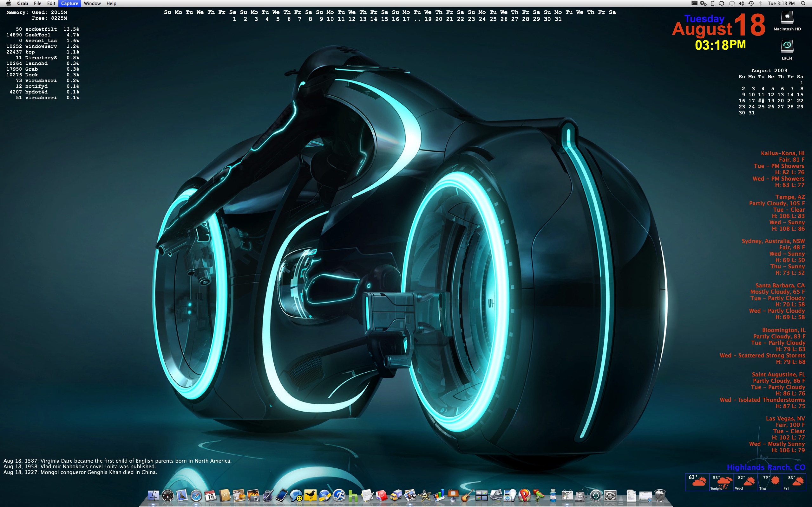Click the Spotlight search magnifier
The height and width of the screenshot is (507, 812).
pos(803,3)
